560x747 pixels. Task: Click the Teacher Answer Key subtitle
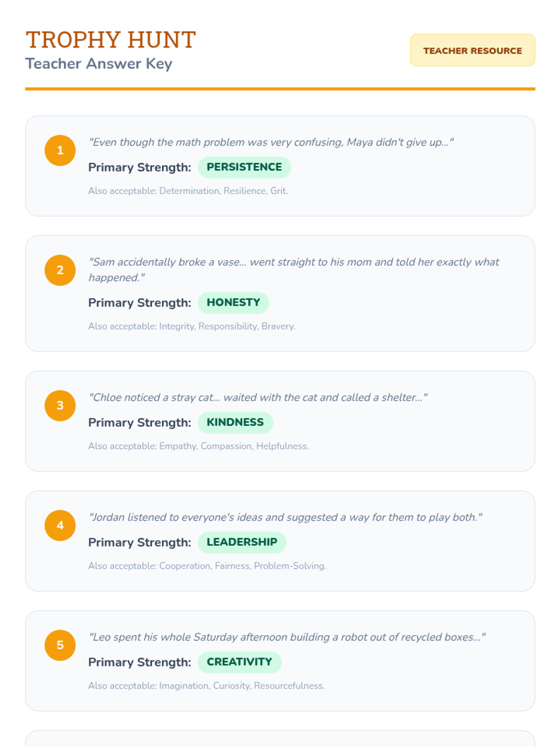[98, 63]
